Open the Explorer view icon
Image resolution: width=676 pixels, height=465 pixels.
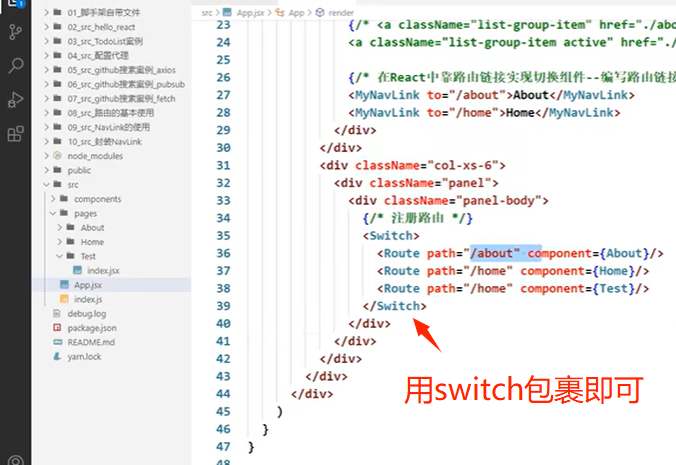point(14,3)
